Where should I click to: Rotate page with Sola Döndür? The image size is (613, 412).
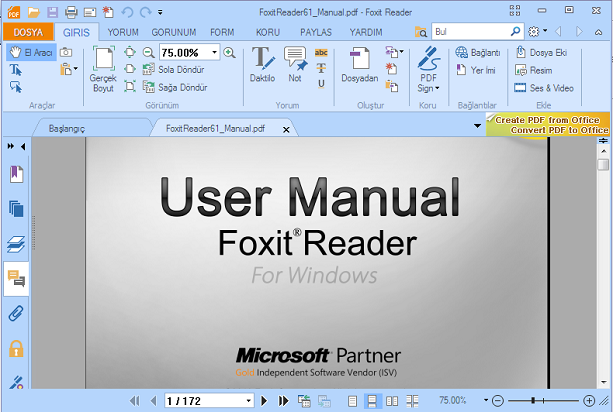pos(175,70)
